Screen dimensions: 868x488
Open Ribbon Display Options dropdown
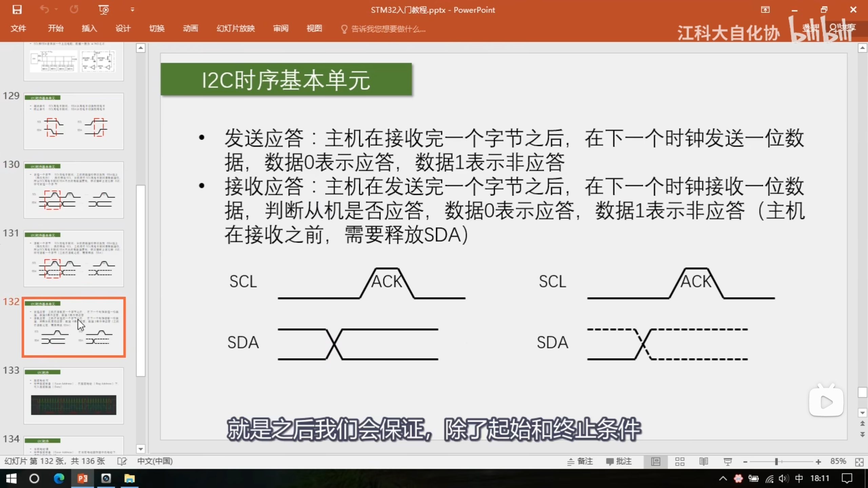(765, 9)
